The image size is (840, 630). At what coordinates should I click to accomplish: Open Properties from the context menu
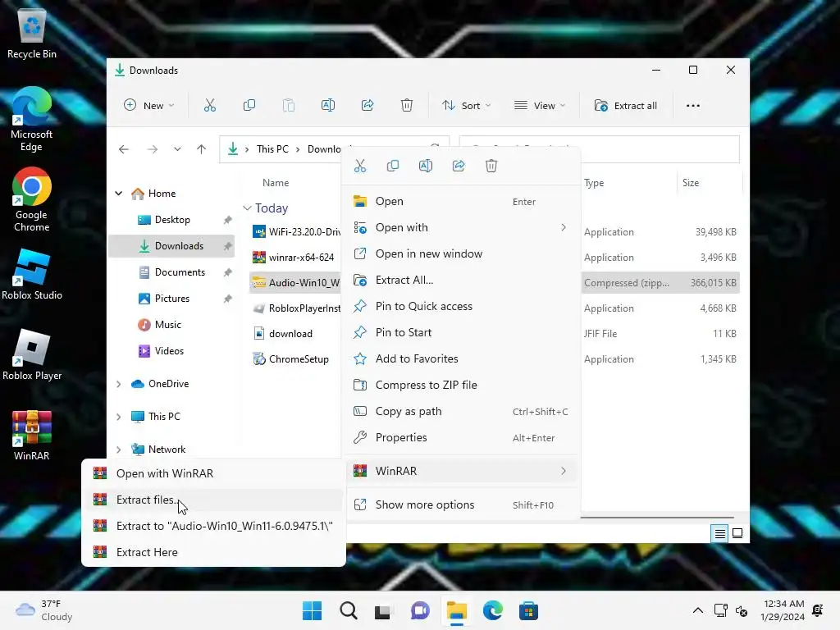click(x=460, y=438)
